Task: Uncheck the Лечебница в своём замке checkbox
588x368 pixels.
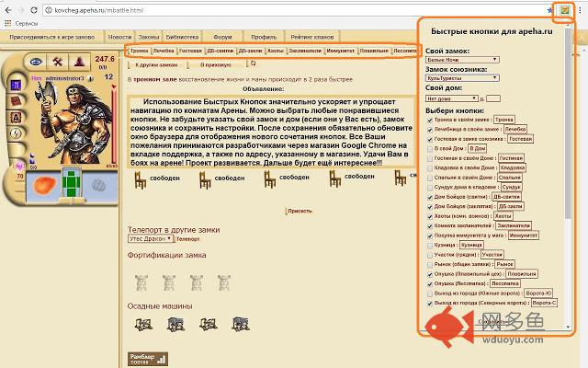Action: click(430, 130)
